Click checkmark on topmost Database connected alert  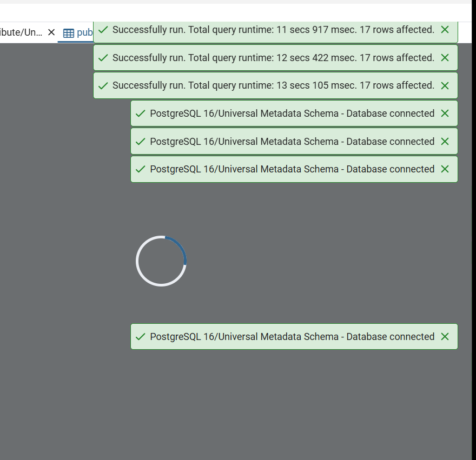coord(141,114)
